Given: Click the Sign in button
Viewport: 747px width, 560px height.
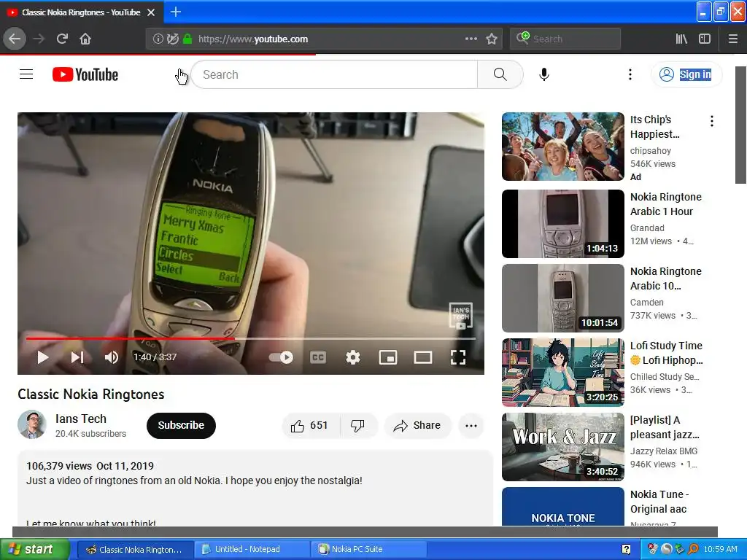Looking at the screenshot, I should tap(686, 74).
